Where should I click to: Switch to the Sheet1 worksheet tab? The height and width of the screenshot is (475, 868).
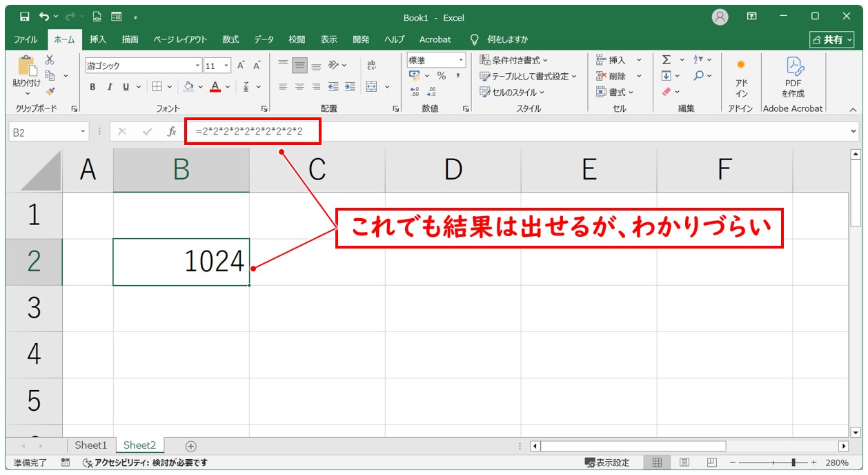(91, 445)
